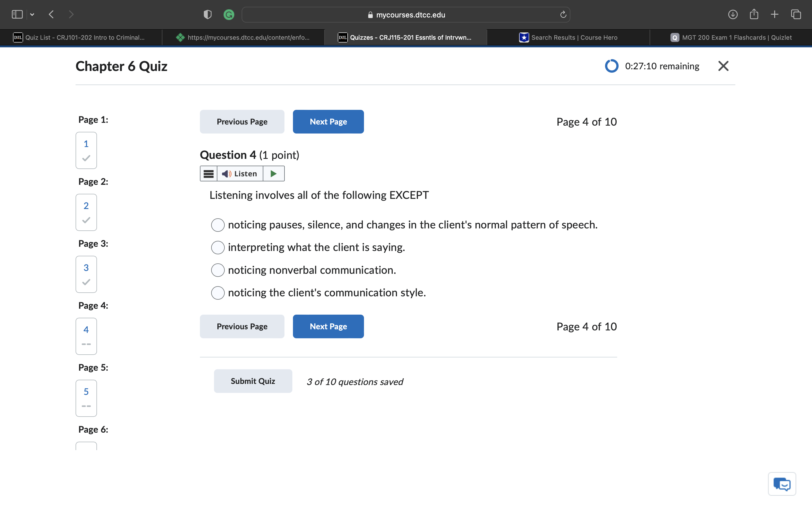Jump to question 5 in sidebar
This screenshot has height=507, width=812.
tap(86, 398)
